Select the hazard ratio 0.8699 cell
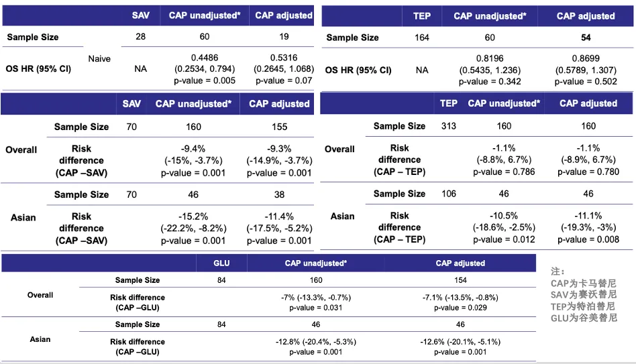Viewport: 636px width, 364px height. 585,70
